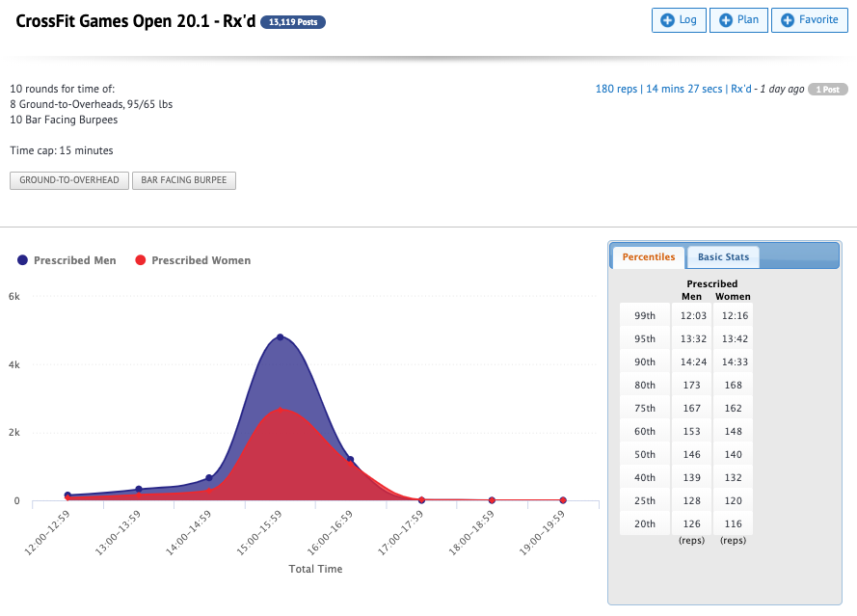
Task: Click the plus icon on Favorite button
Action: (x=787, y=20)
